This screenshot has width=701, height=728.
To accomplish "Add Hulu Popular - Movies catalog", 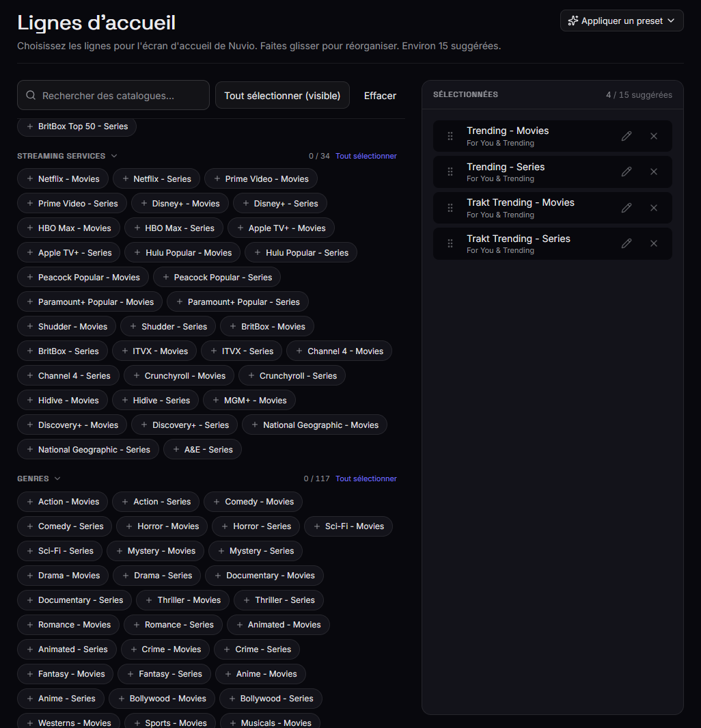I will coord(182,252).
